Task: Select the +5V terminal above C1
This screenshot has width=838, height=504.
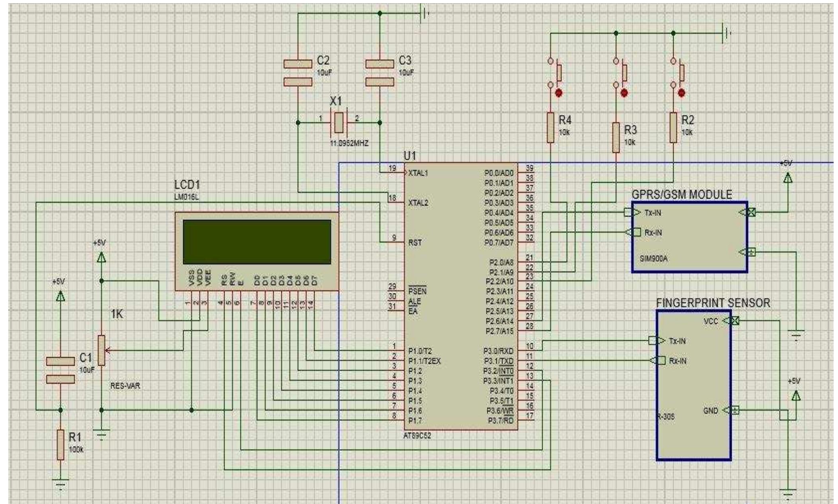Action: [x=61, y=296]
